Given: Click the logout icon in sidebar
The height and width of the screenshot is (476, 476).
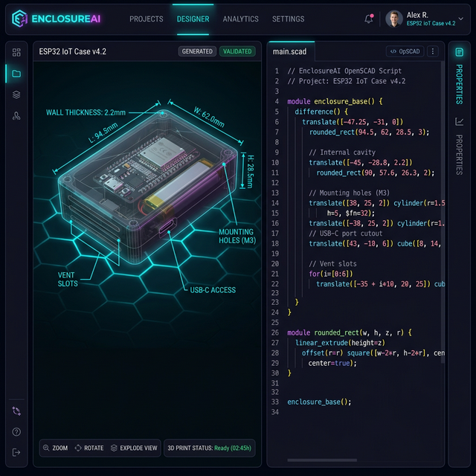Looking at the screenshot, I should [x=16, y=452].
